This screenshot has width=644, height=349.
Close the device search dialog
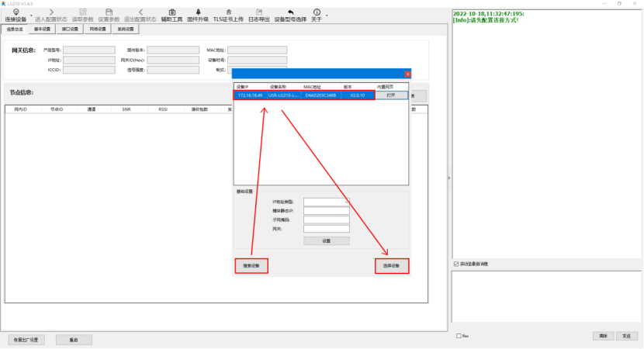click(x=407, y=74)
